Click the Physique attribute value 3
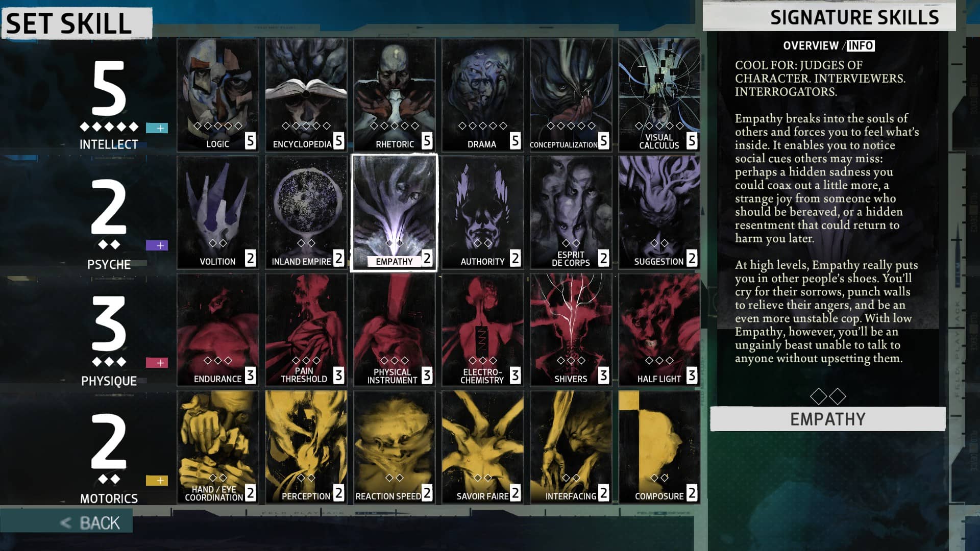This screenshot has height=551, width=980. 109,324
